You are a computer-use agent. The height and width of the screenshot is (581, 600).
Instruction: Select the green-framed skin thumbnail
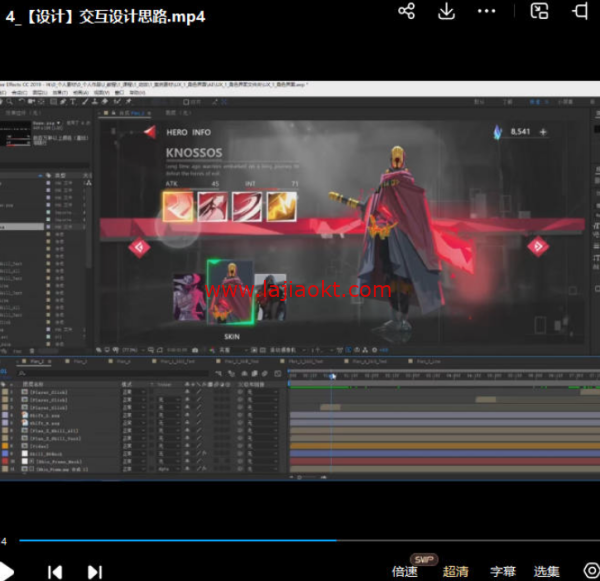click(230, 292)
